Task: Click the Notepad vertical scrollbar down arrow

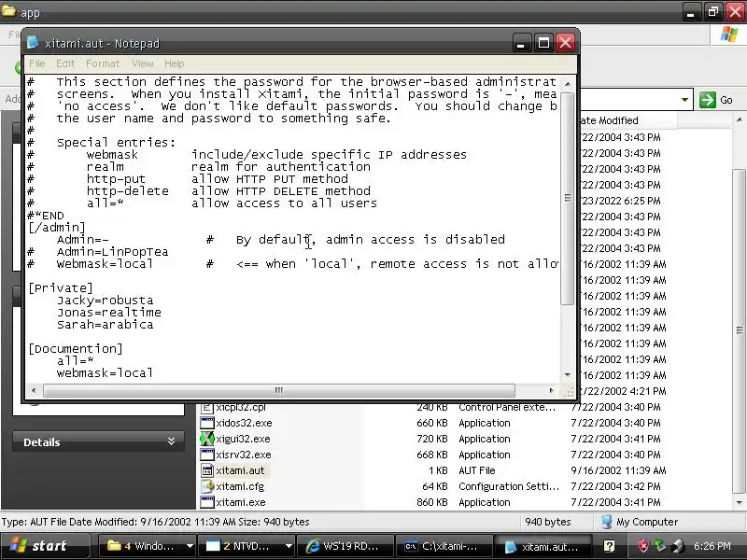Action: coord(568,375)
